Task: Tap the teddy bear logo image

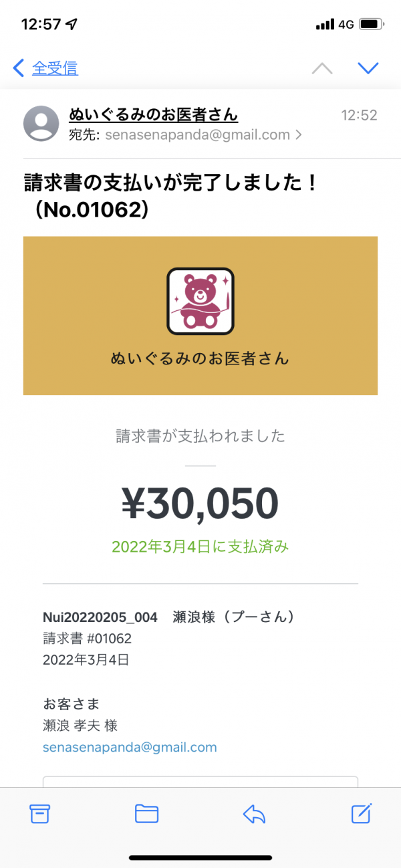Action: pyautogui.click(x=200, y=301)
